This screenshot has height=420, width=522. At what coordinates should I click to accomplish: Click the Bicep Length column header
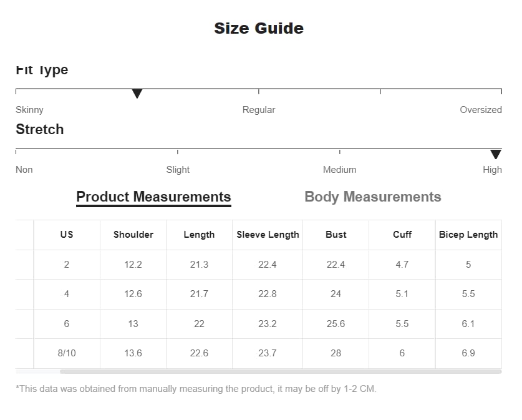468,235
